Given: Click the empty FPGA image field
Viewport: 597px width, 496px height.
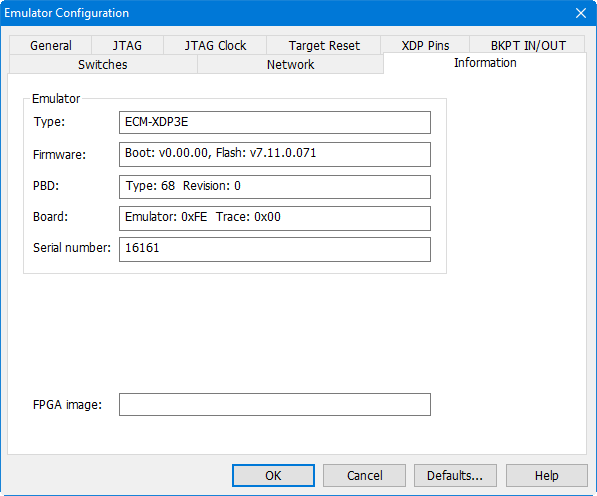Looking at the screenshot, I should click(275, 405).
